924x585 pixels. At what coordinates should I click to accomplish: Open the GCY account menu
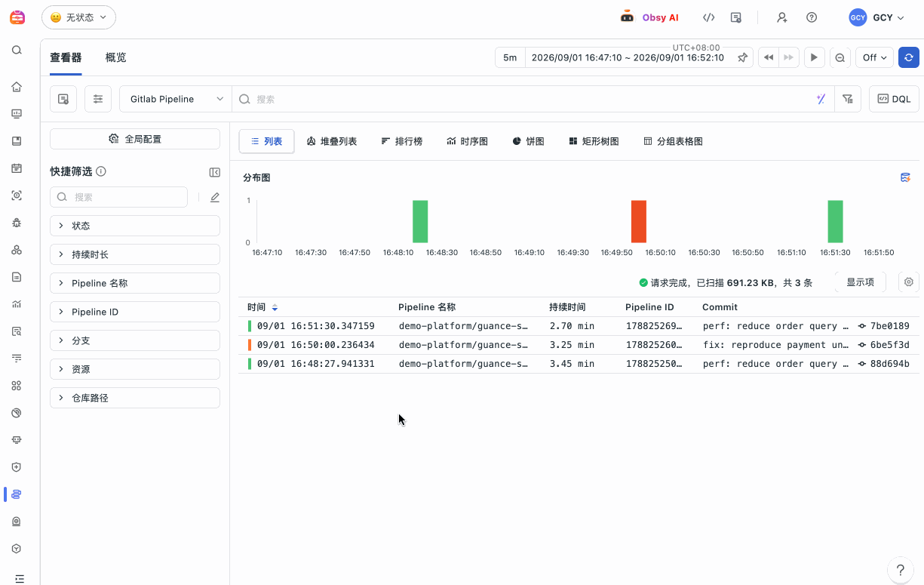[876, 17]
